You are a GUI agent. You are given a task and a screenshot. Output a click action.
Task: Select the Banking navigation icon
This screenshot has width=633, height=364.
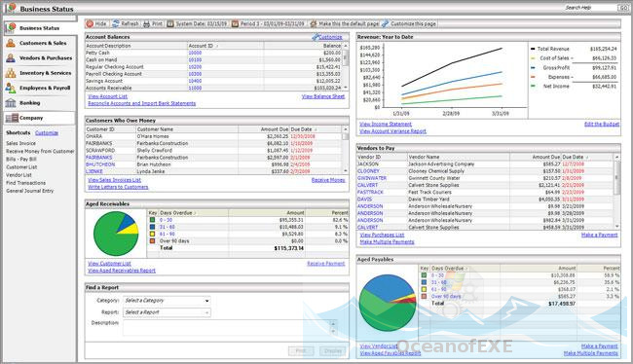pos(11,103)
